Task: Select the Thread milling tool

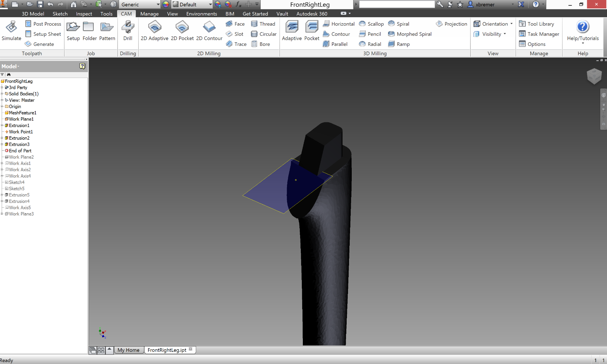Action: (x=263, y=24)
